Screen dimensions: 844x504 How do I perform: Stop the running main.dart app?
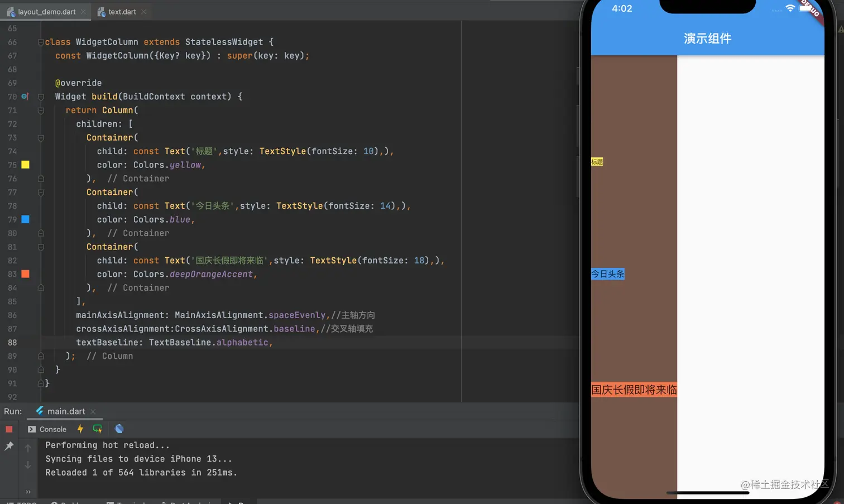pos(9,429)
